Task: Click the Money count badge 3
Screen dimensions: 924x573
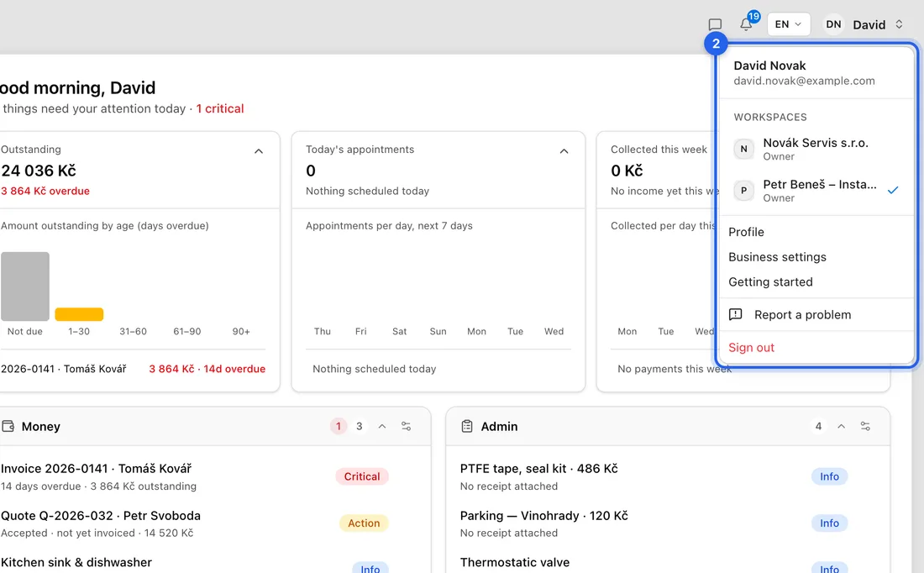Action: [x=359, y=426]
